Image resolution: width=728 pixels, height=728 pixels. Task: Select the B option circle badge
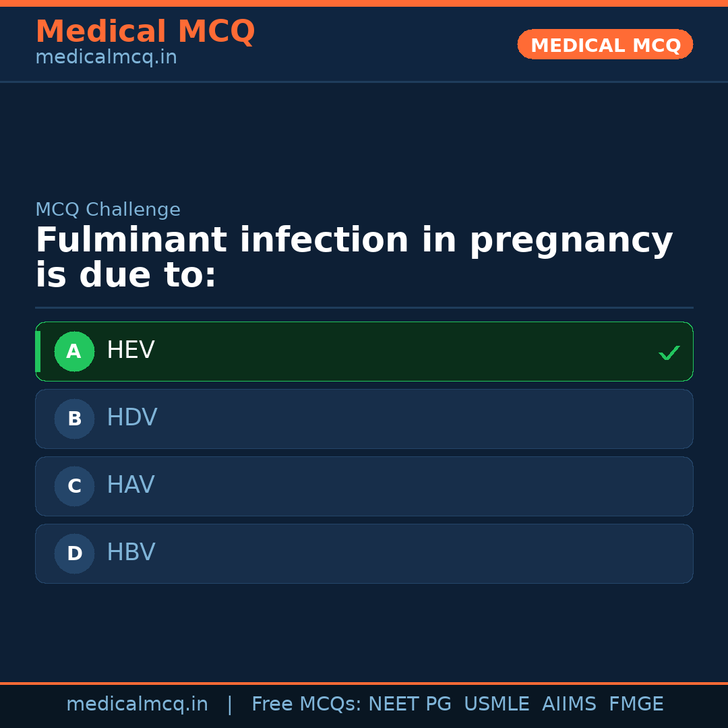pos(74,419)
